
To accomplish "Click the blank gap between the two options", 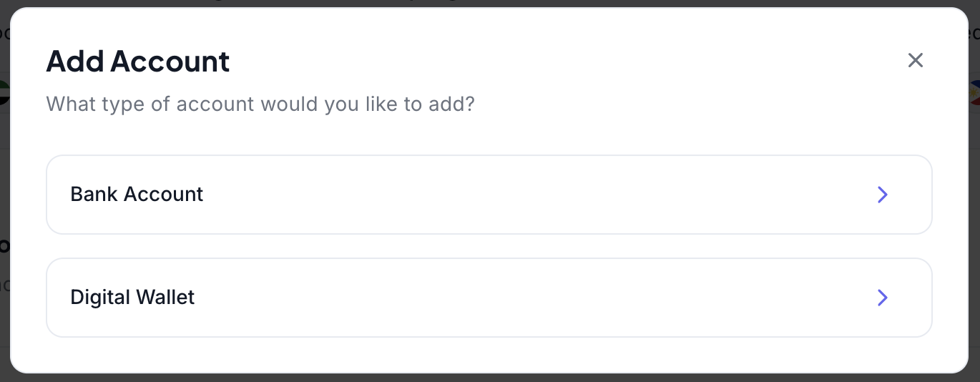I will (x=489, y=246).
